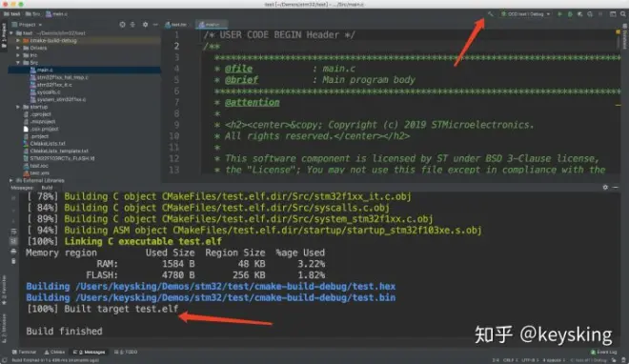
Task: Click line 2 in editor gutter
Action: click(x=176, y=46)
